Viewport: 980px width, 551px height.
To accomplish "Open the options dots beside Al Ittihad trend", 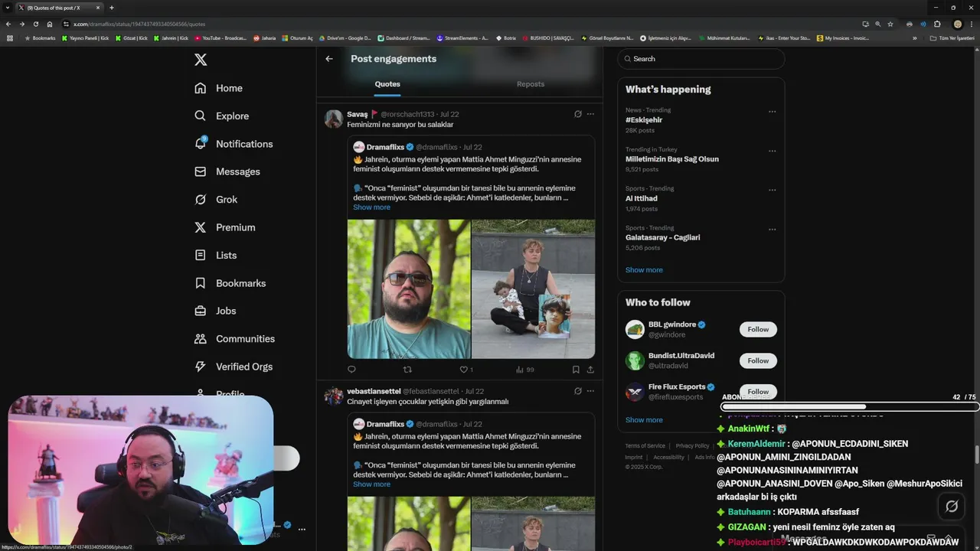I will (x=772, y=190).
